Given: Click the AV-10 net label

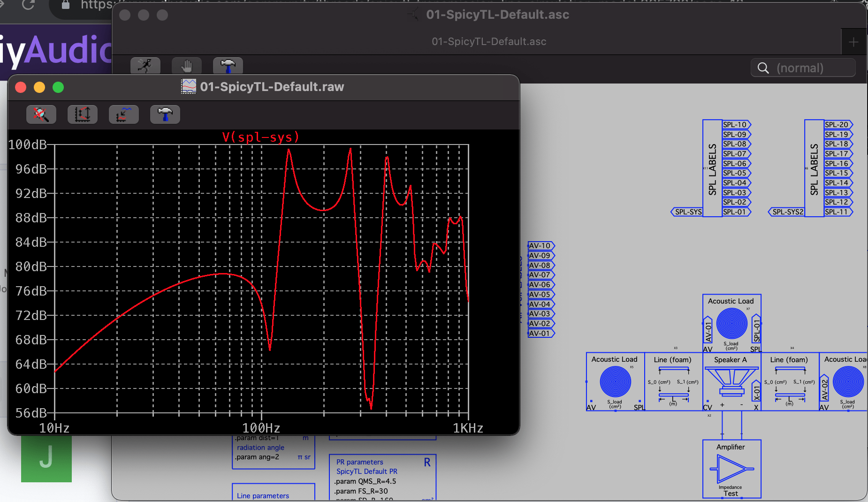Looking at the screenshot, I should (541, 246).
